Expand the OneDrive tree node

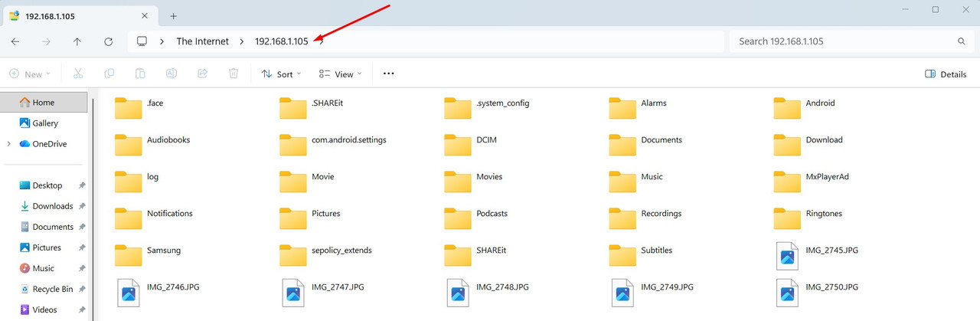8,144
